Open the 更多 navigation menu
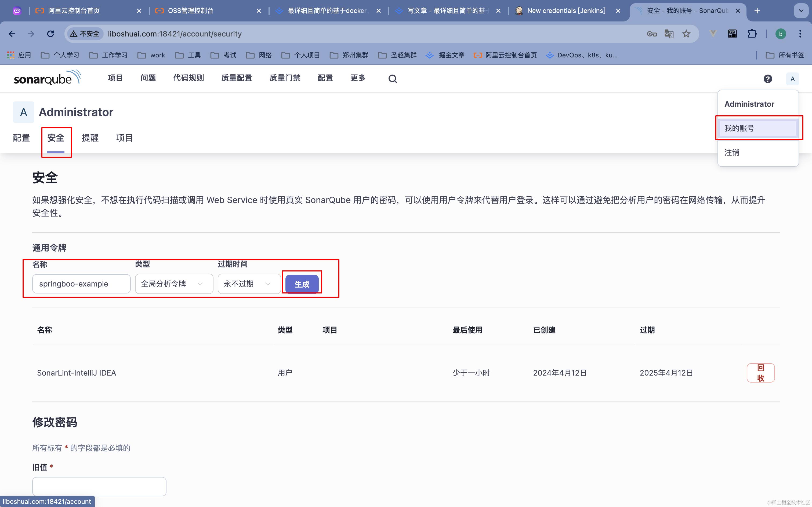 point(358,78)
